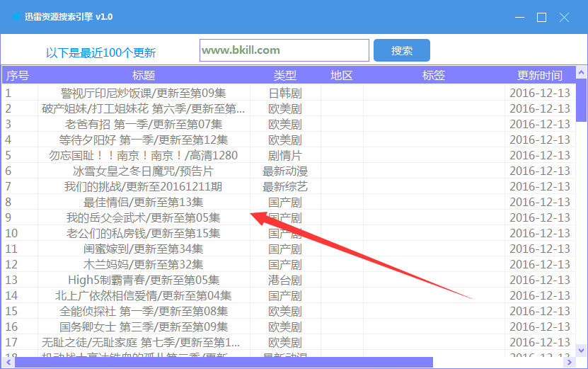Select row 全能侦探社 第一季/更新至第08集
The height and width of the screenshot is (369, 588).
tap(289, 311)
